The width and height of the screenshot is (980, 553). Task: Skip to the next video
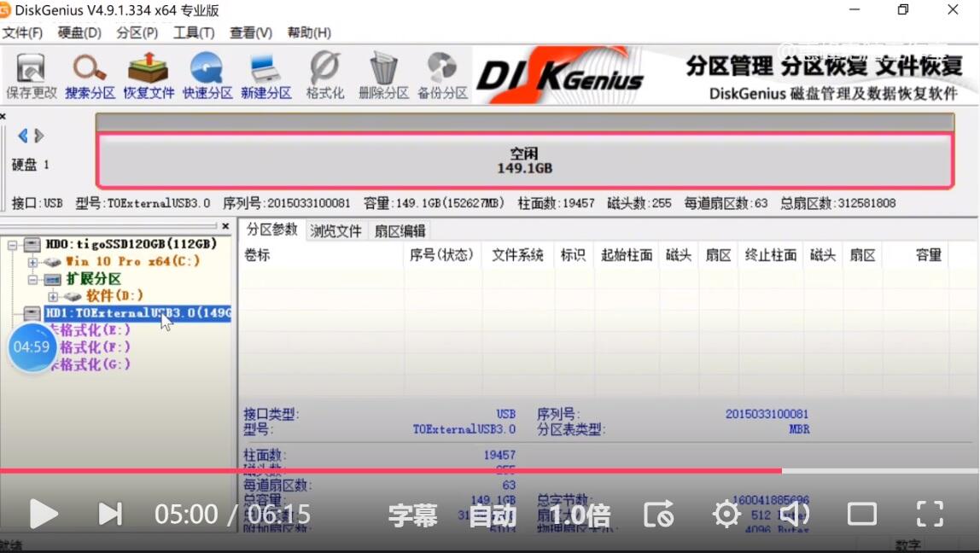[x=111, y=515]
